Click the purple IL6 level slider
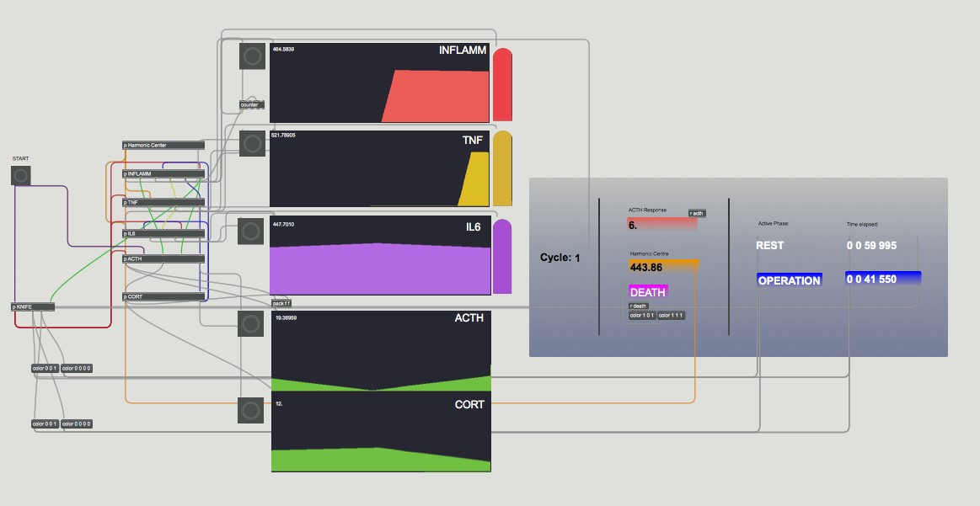 coord(502,256)
